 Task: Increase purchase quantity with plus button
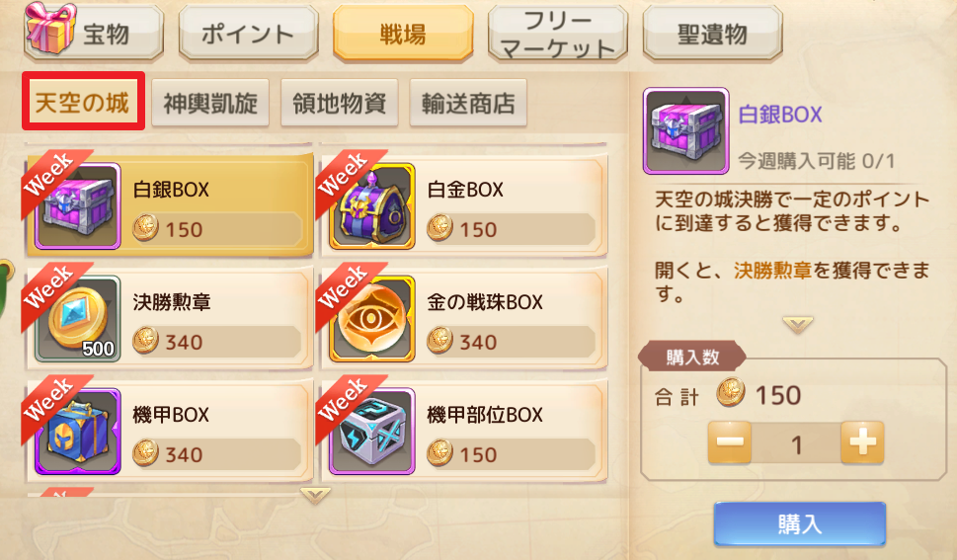click(862, 441)
